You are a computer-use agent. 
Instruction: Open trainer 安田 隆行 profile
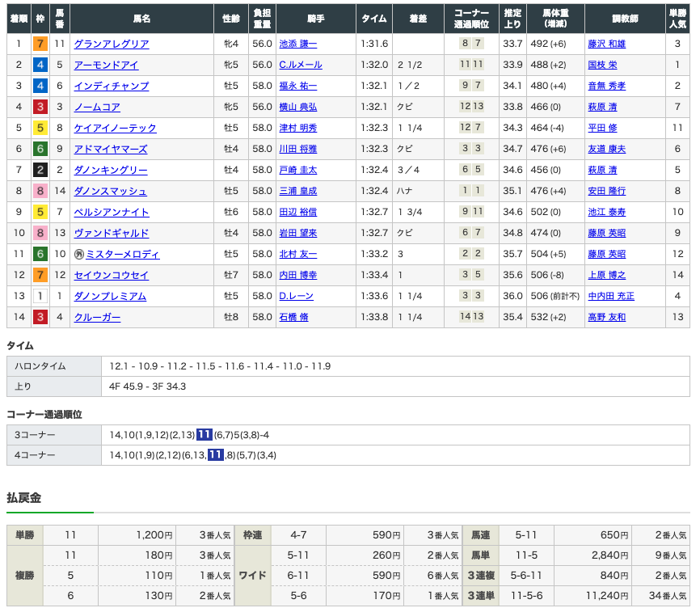tap(607, 191)
